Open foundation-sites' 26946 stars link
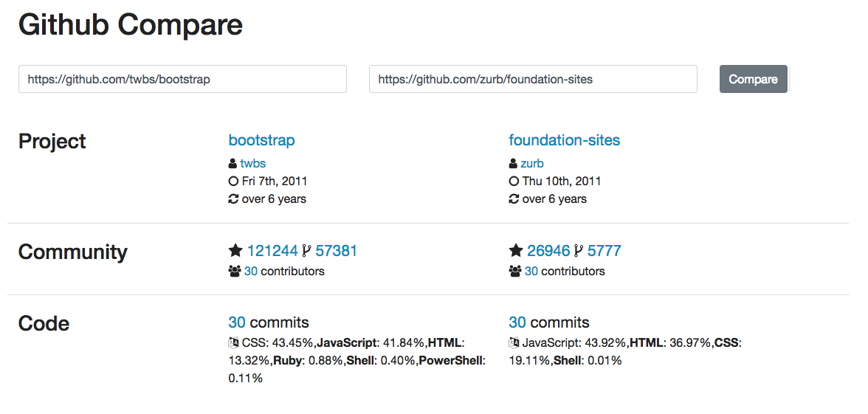The image size is (868, 414). 548,251
